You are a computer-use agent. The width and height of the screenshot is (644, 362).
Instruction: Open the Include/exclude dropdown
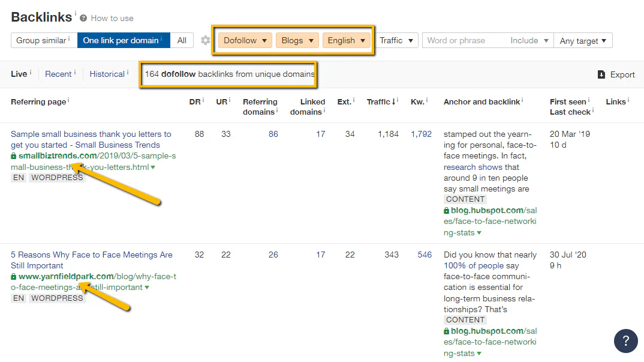[x=529, y=40]
